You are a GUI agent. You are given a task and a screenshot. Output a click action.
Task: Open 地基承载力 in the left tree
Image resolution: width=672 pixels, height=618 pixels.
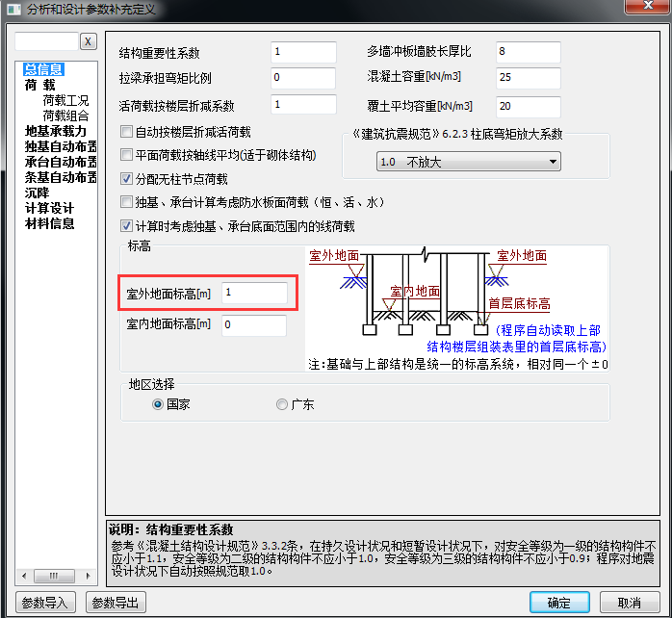[56, 131]
